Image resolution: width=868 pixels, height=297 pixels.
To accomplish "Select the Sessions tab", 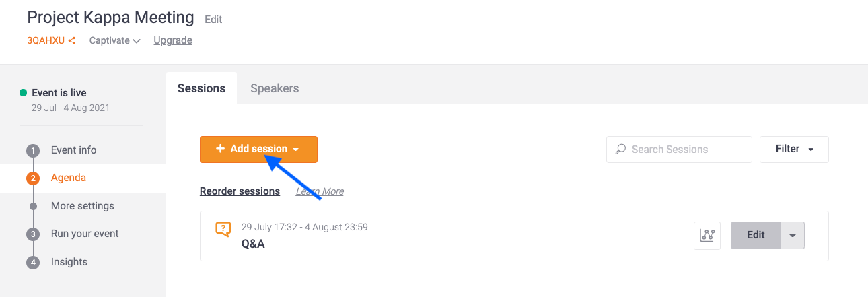I will (x=201, y=88).
